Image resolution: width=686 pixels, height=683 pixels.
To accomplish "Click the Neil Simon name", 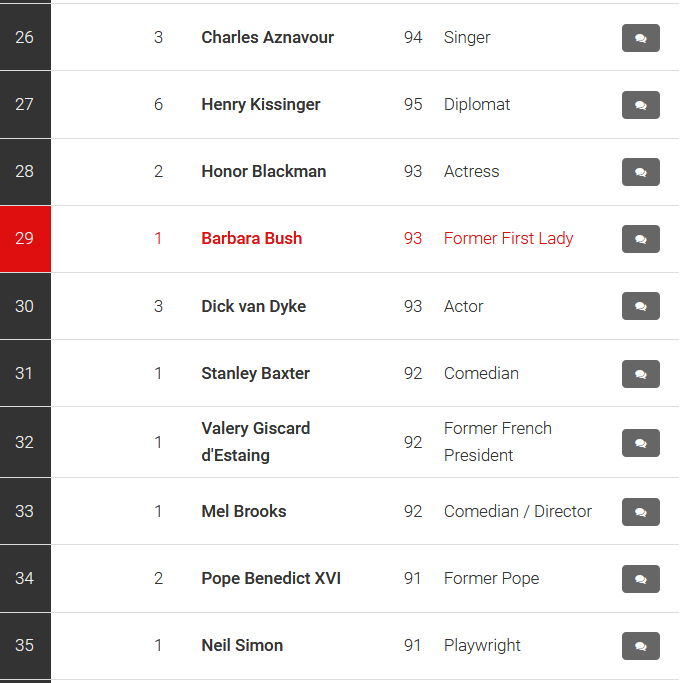I will (242, 645).
